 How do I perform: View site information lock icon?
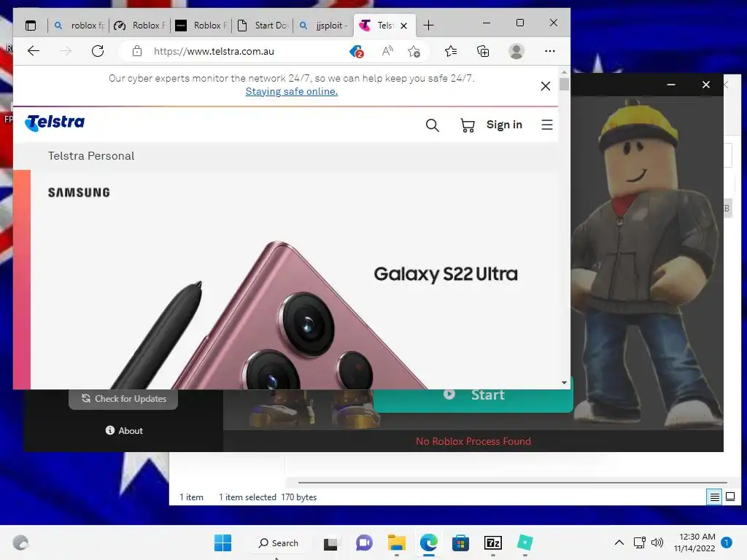137,51
